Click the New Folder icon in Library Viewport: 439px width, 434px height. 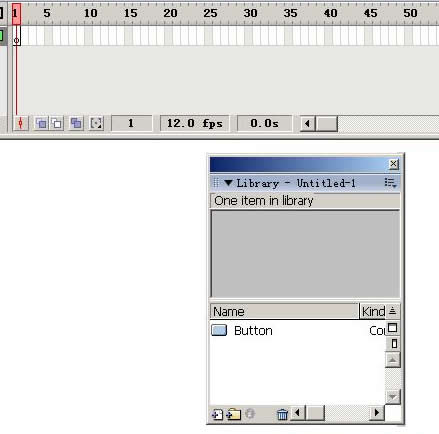[x=234, y=414]
